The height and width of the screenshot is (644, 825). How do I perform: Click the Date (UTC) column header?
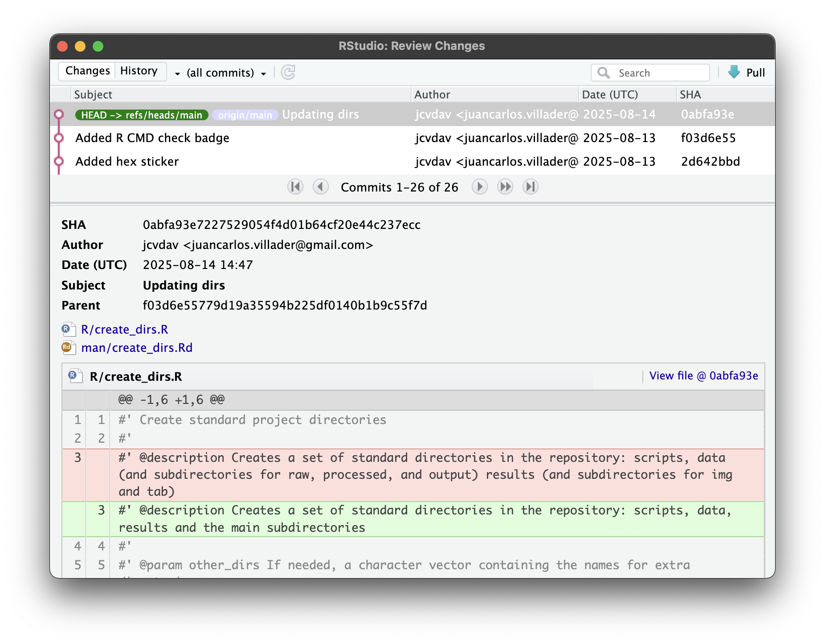610,95
